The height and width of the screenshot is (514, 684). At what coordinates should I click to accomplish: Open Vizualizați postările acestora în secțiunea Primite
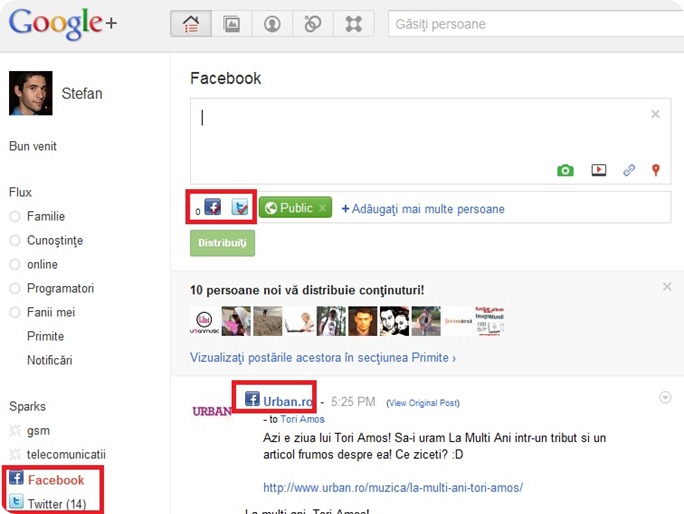point(323,358)
